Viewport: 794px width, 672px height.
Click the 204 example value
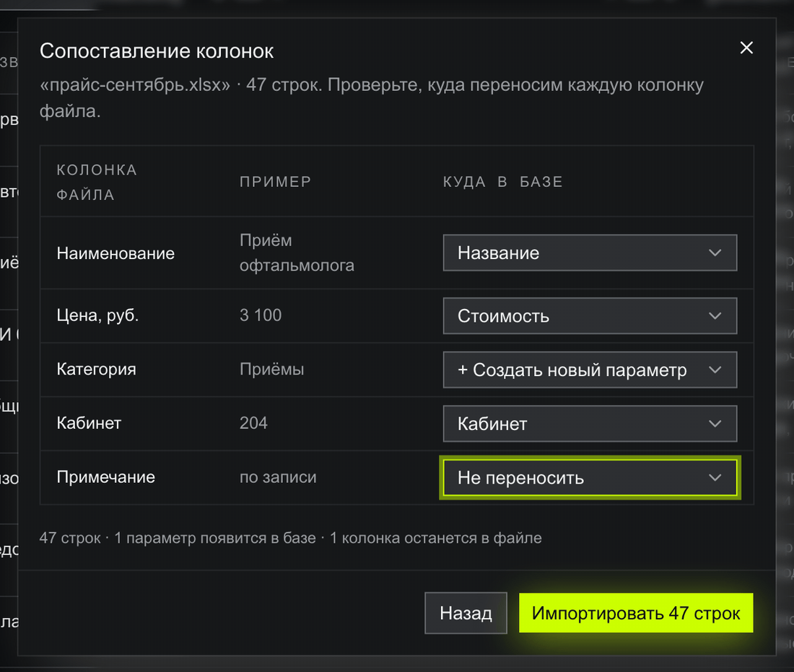[253, 423]
